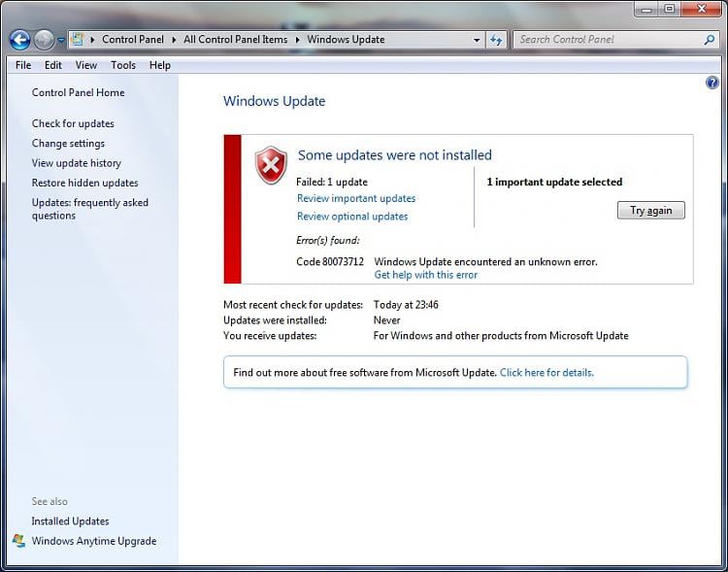Open Review optional updates link
Viewport: 728px width, 572px height.
pyautogui.click(x=352, y=217)
